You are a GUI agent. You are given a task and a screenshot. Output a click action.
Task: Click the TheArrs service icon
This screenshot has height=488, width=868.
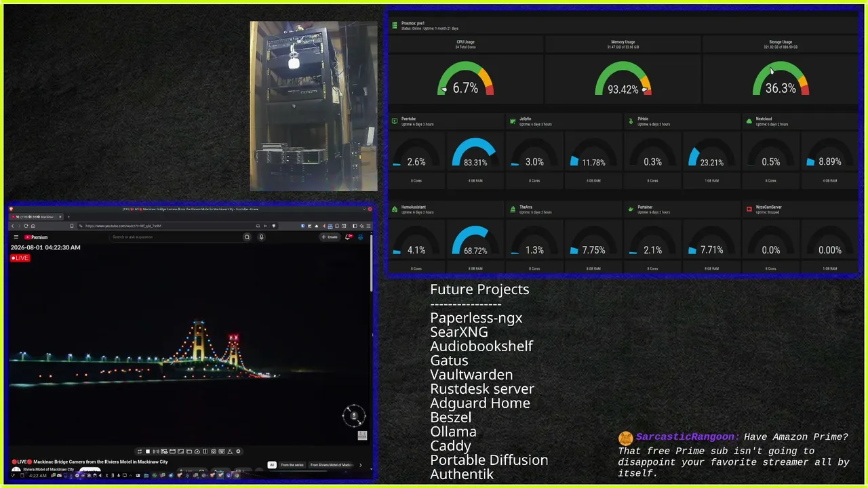click(513, 209)
